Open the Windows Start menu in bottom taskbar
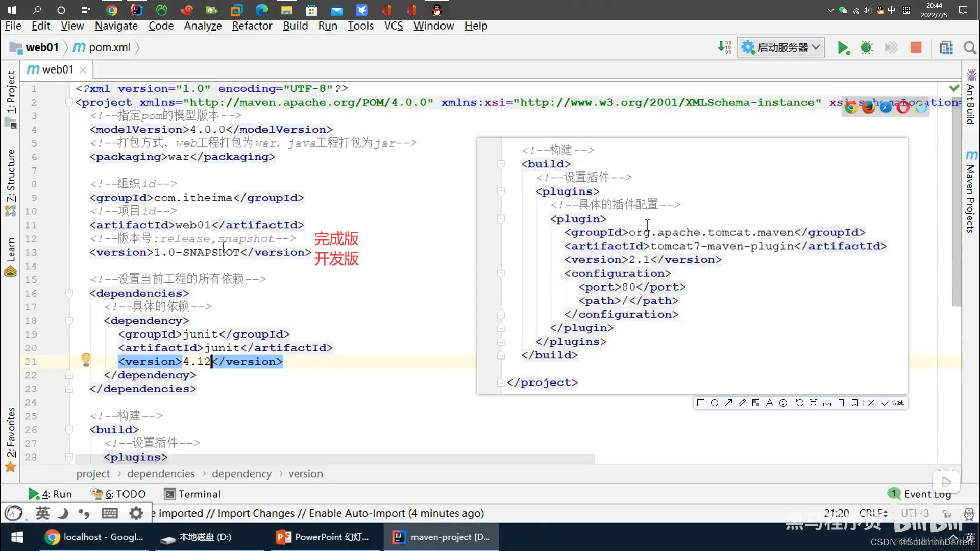 pos(17,537)
